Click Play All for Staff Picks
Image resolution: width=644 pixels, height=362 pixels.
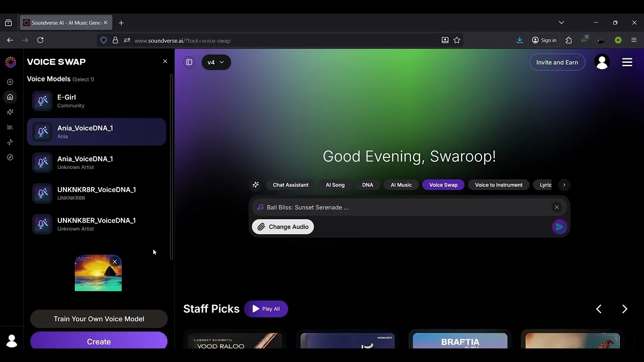pos(266,309)
